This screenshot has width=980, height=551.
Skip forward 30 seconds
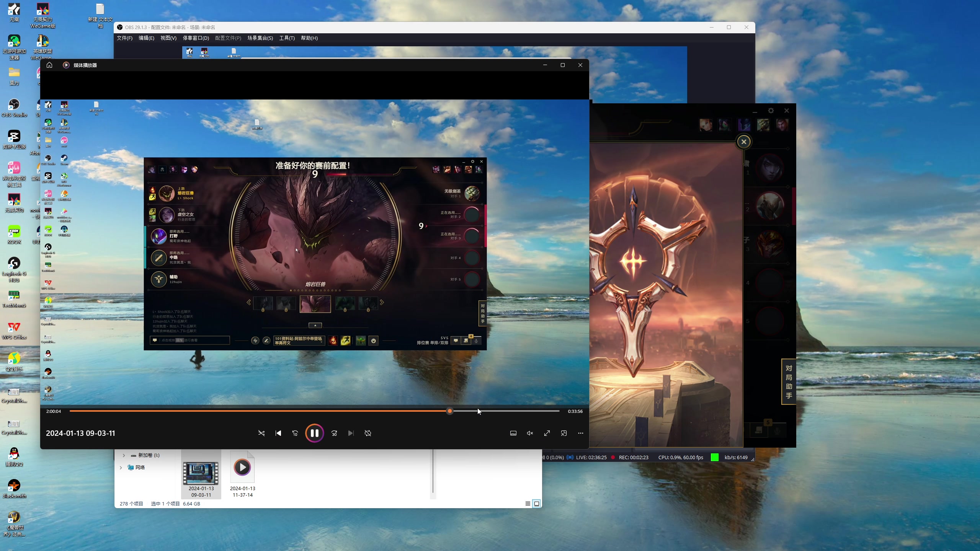click(334, 433)
